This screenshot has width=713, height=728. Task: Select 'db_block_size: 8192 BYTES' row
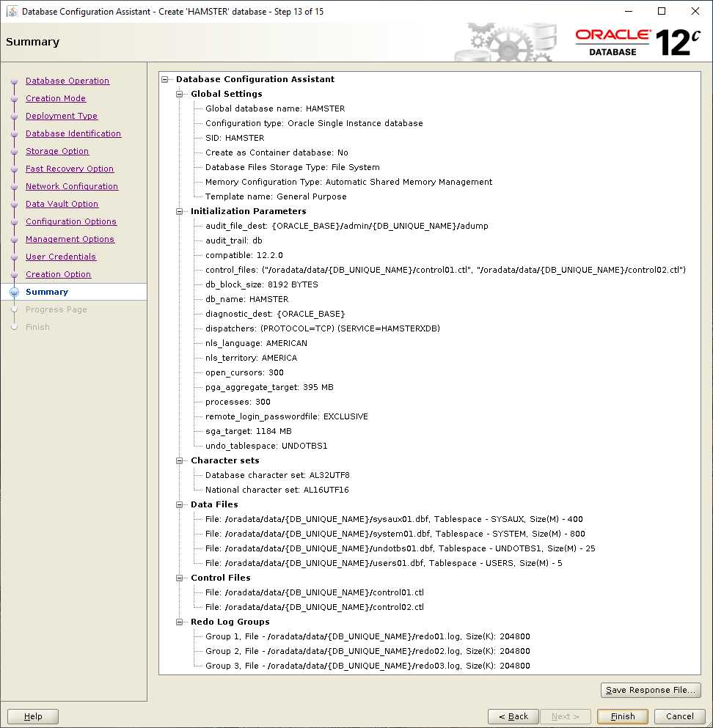pyautogui.click(x=262, y=284)
